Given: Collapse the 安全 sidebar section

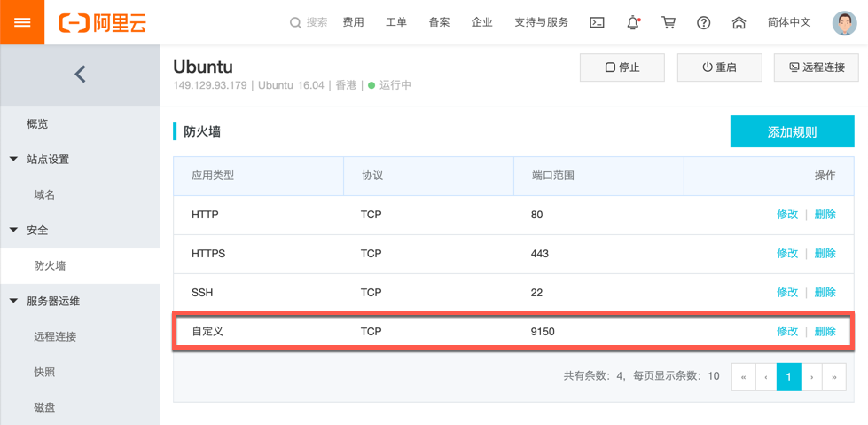Looking at the screenshot, I should coord(13,231).
